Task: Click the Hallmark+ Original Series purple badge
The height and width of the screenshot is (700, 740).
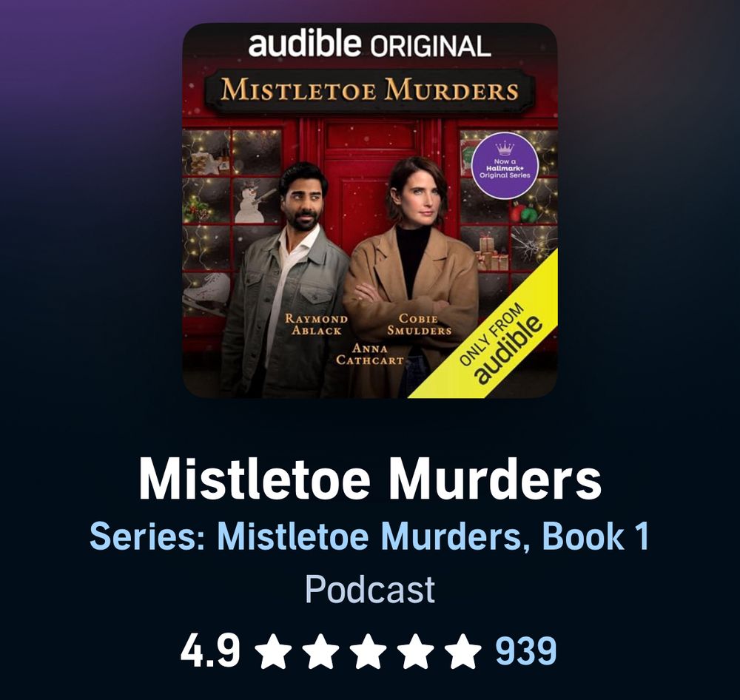Action: [x=505, y=165]
